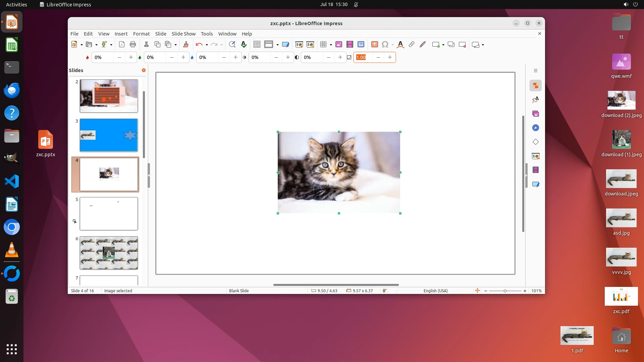Click the Export as PDF icon
The height and width of the screenshot is (362, 644).
(122, 45)
